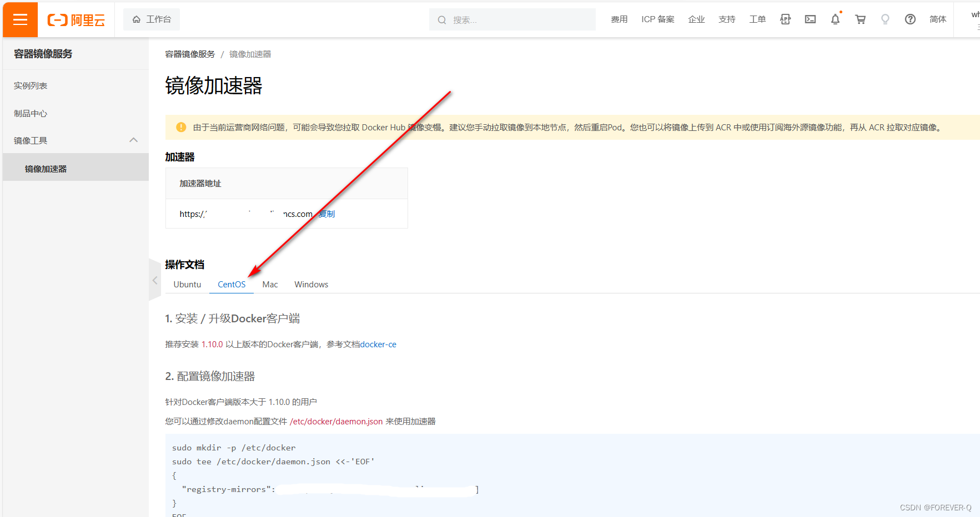The width and height of the screenshot is (980, 517).
Task: Switch language via 简体
Action: tap(938, 19)
